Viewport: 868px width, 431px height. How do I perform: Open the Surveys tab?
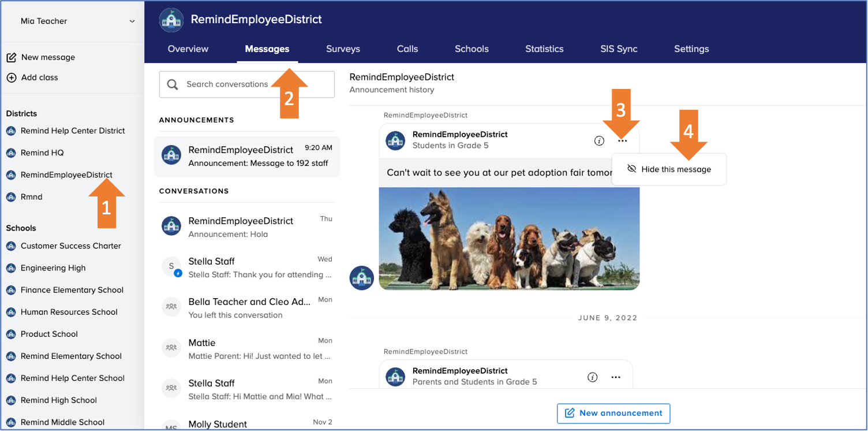(343, 49)
